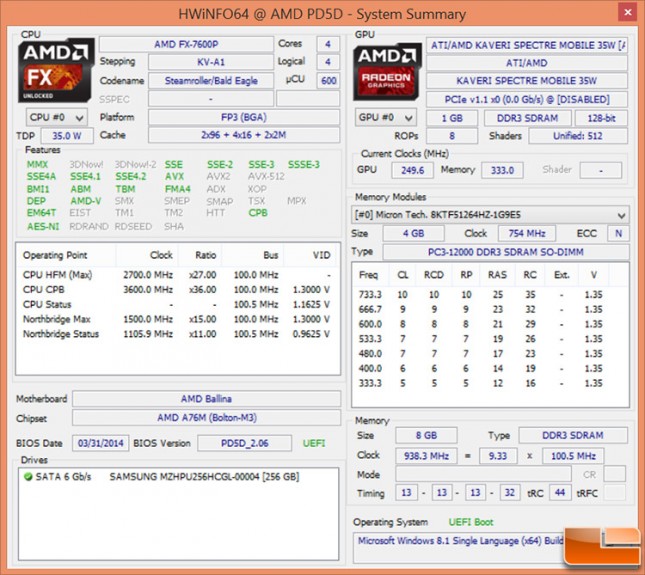The image size is (645, 575).
Task: Click the 8 GB memory size field
Action: pyautogui.click(x=426, y=435)
